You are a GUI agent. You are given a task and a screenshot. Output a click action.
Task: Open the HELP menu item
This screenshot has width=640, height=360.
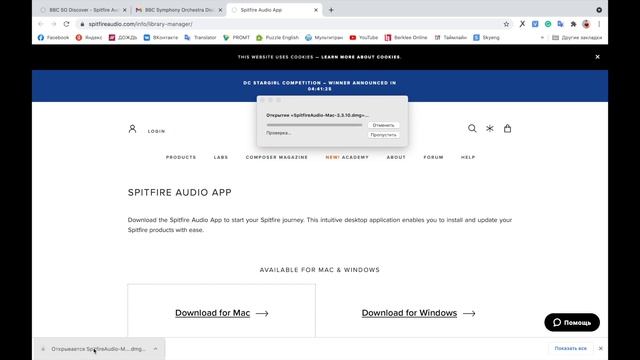(468, 157)
